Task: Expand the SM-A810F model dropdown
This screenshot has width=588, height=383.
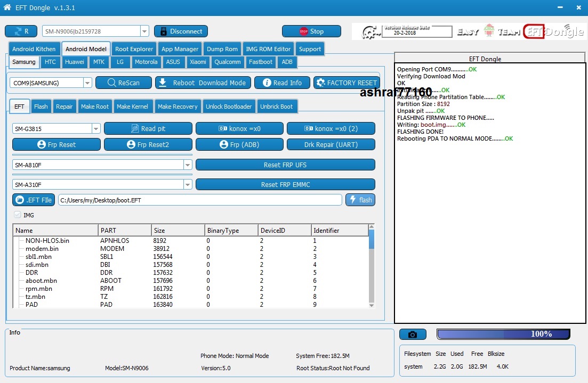Action: (188, 165)
